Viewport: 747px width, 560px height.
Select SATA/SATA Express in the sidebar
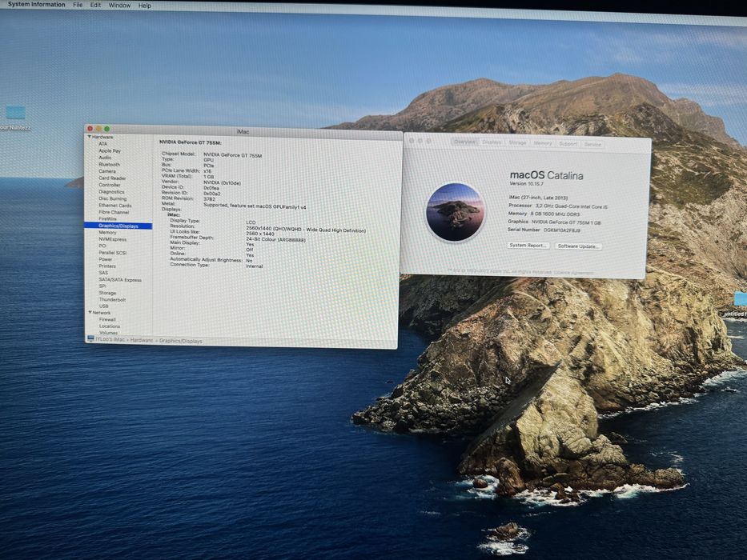tap(120, 280)
